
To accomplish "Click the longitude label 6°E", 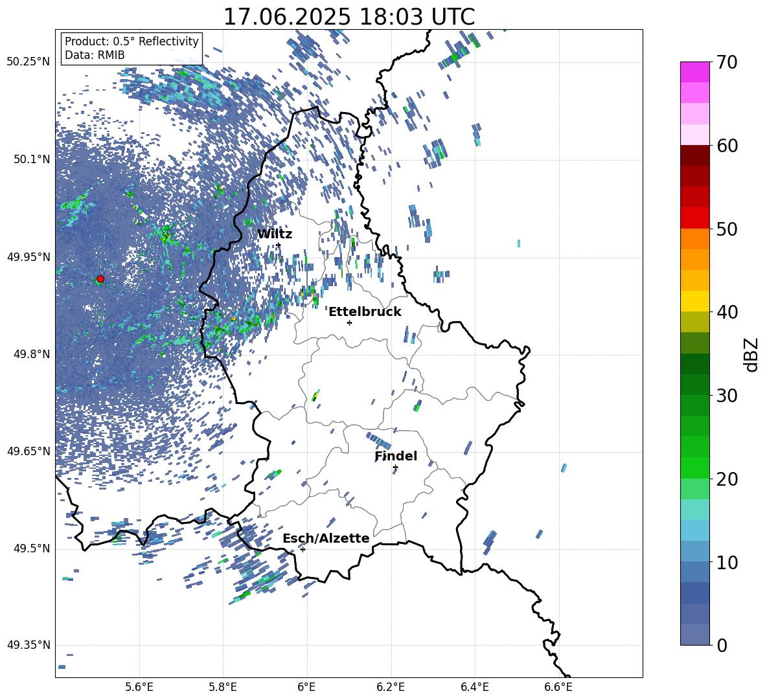I will coord(306,687).
